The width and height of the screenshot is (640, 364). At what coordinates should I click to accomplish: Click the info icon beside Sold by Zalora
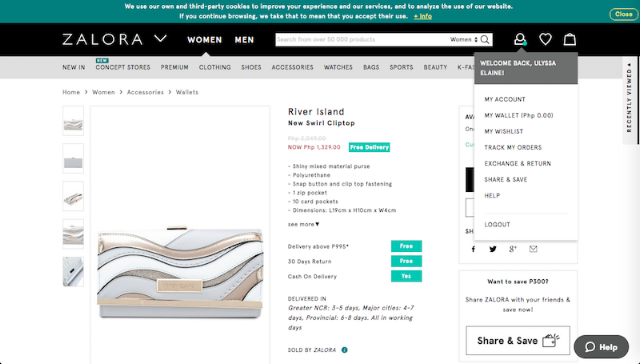coord(344,350)
